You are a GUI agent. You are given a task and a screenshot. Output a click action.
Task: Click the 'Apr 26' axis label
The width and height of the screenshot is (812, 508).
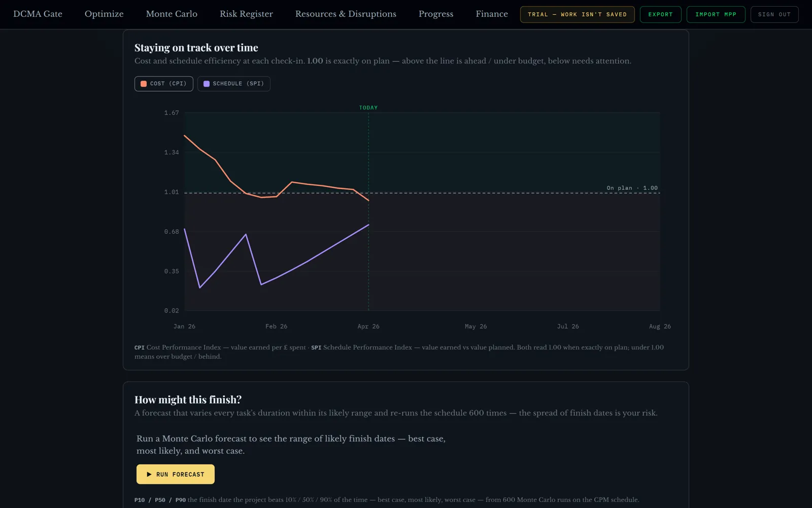[368, 327]
